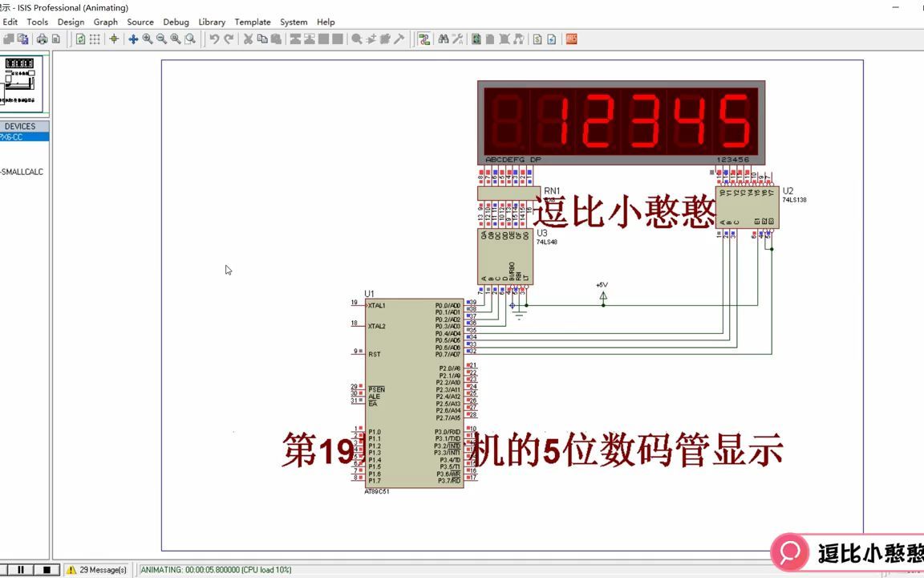Click the Undo arrow icon
Viewport: 924px width, 578px height.
tap(214, 39)
